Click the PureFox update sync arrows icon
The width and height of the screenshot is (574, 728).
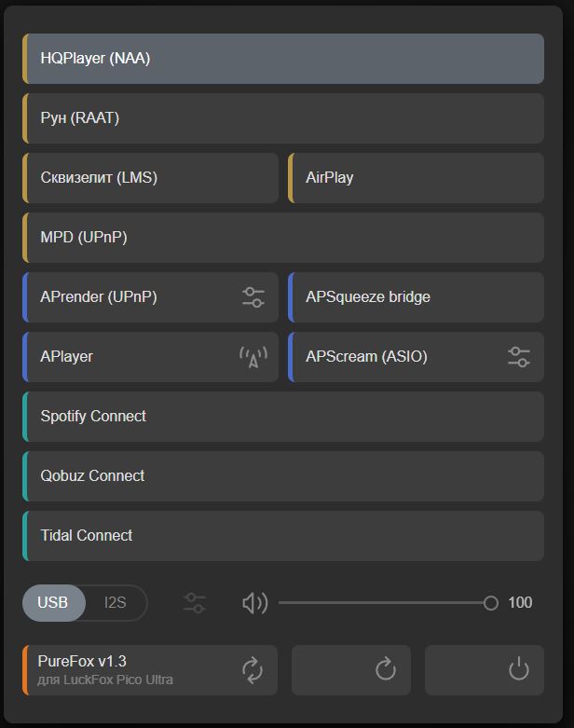coord(253,669)
